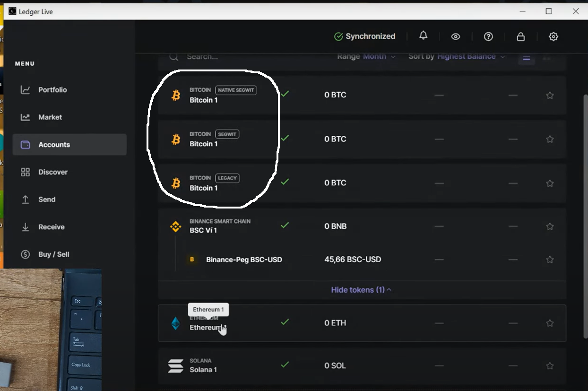Open the Sort by Highest Balance dropdown
Image resolution: width=588 pixels, height=391 pixels.
[457, 57]
